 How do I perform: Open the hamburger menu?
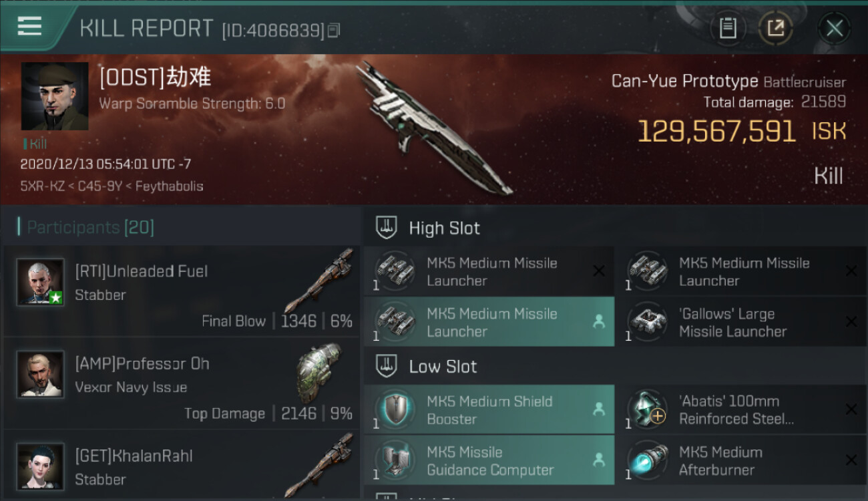29,27
